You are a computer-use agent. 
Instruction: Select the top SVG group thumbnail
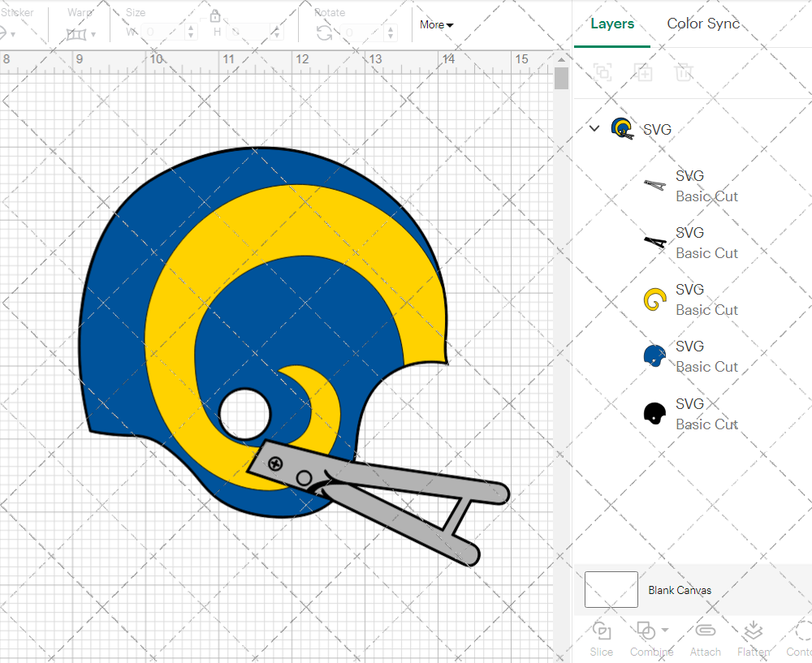623,128
